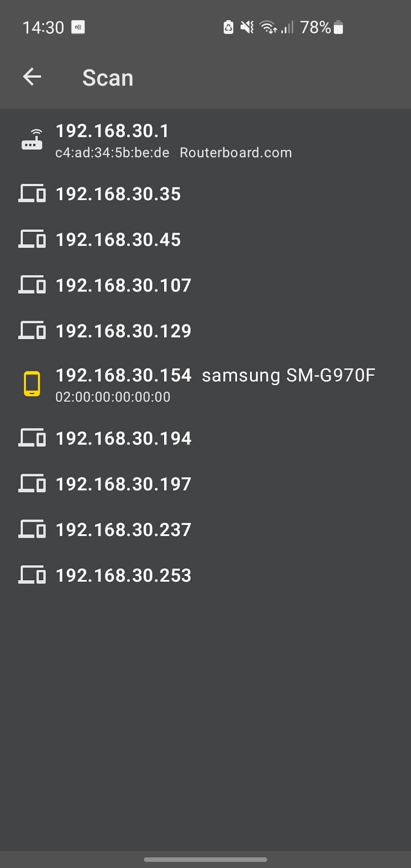
Task: Tap device icon beside 192.168.30.45
Action: pyautogui.click(x=32, y=239)
